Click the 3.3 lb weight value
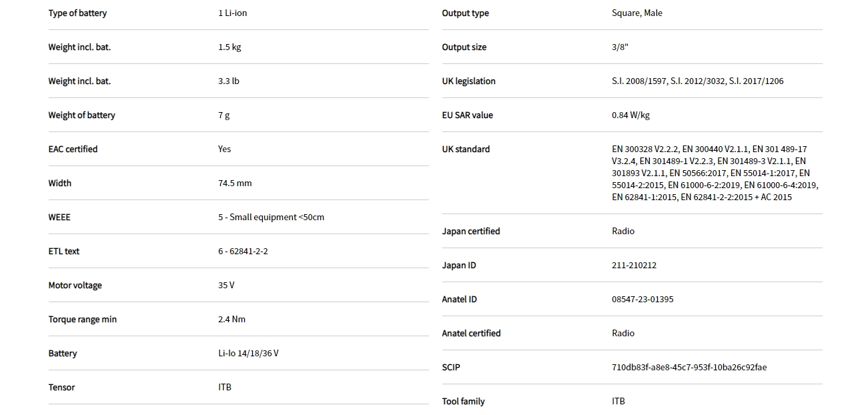The height and width of the screenshot is (415, 868). [x=228, y=81]
